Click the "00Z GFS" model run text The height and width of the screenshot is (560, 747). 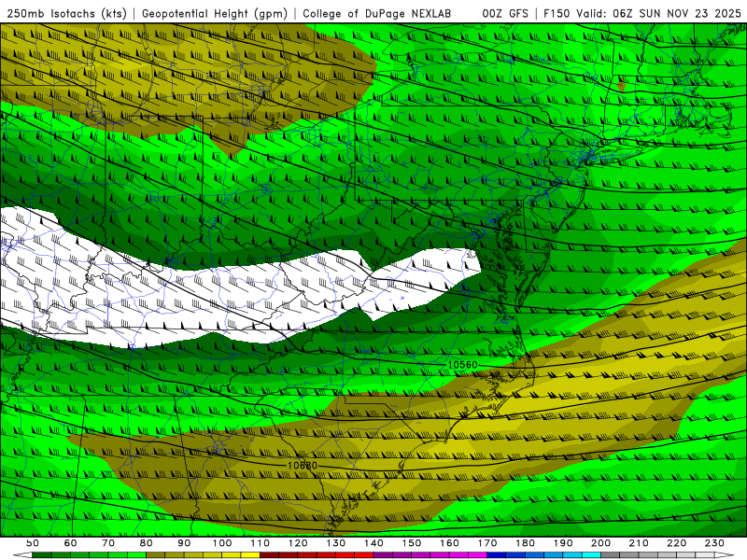(x=505, y=14)
